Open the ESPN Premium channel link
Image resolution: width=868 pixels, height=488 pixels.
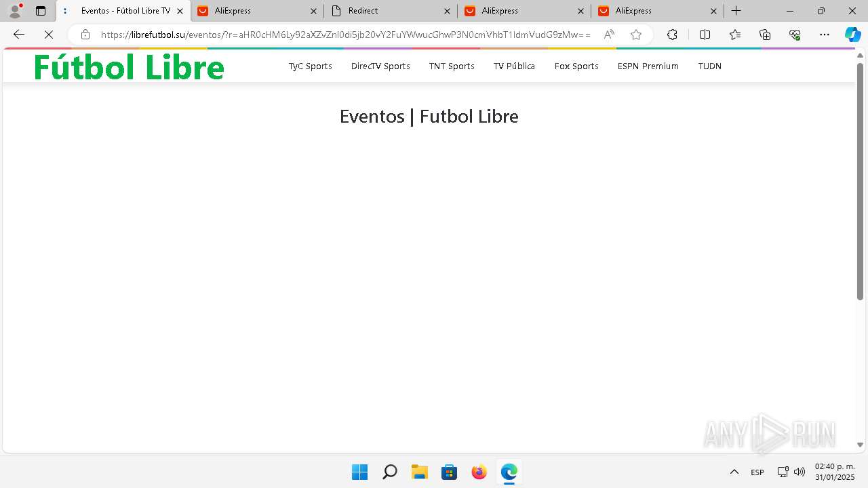pyautogui.click(x=648, y=66)
